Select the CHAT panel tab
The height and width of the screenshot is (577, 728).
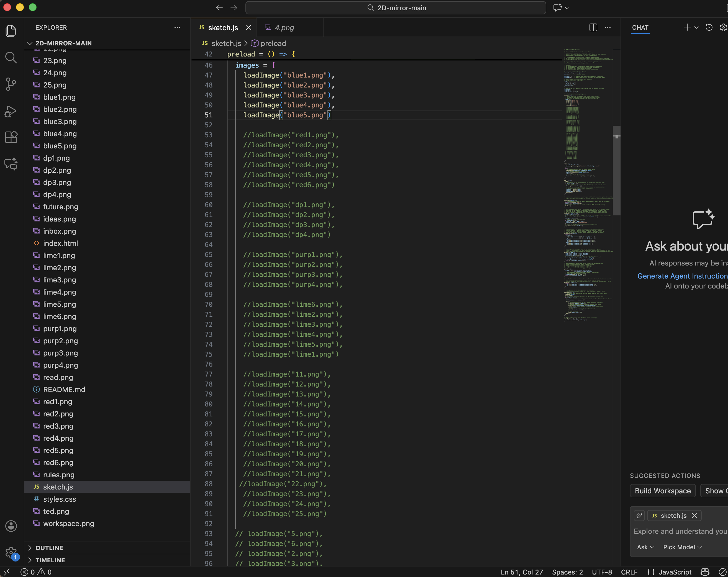tap(640, 28)
